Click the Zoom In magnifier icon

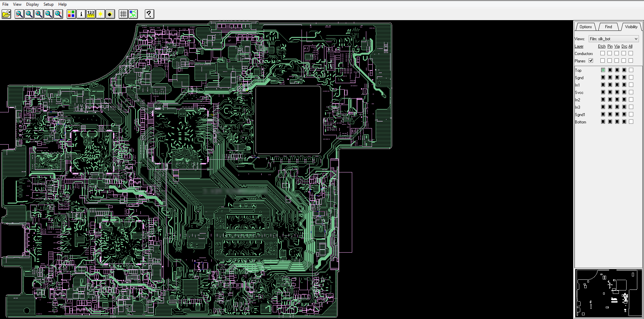point(39,14)
